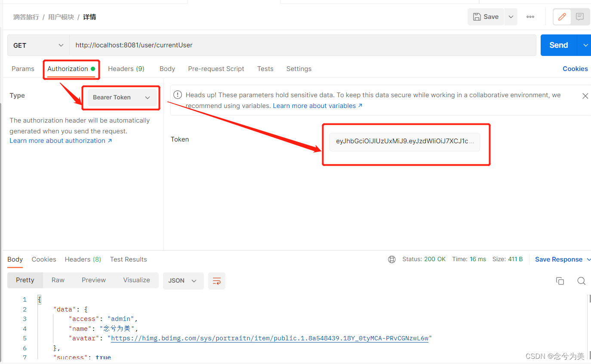Click the Save button
The width and height of the screenshot is (591, 364).
tap(486, 17)
